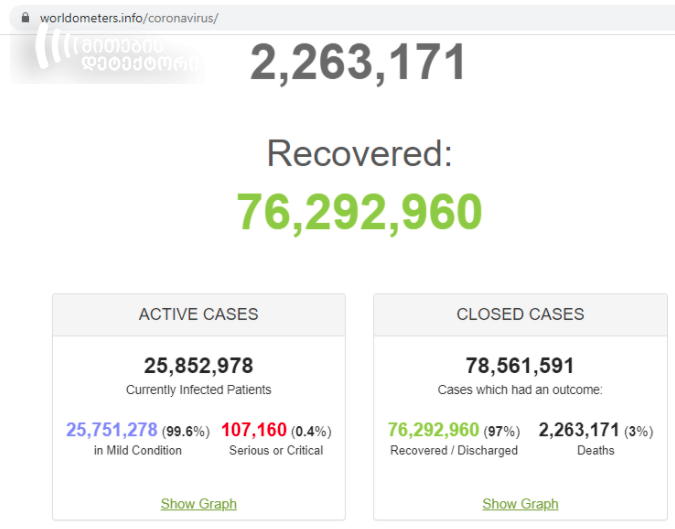
Task: Click the worldometers.info/coronavirus/ address bar URL
Action: [x=129, y=18]
